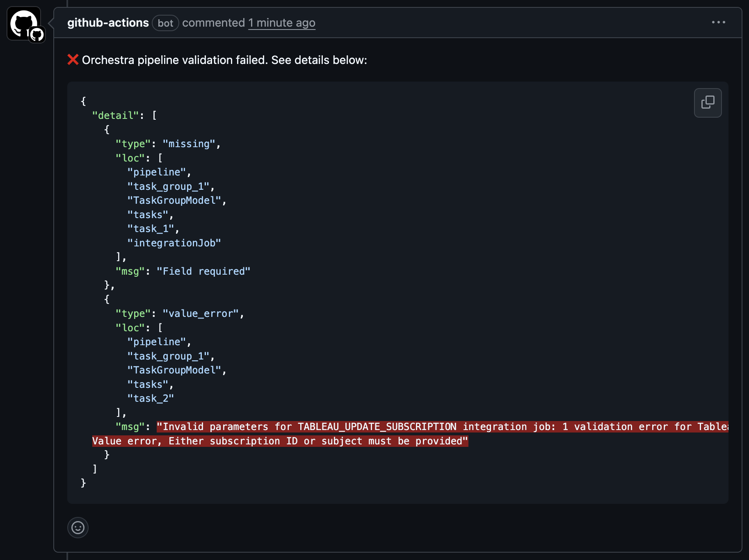This screenshot has height=560, width=749.
Task: Click the "value_error" type string
Action: pyautogui.click(x=201, y=313)
